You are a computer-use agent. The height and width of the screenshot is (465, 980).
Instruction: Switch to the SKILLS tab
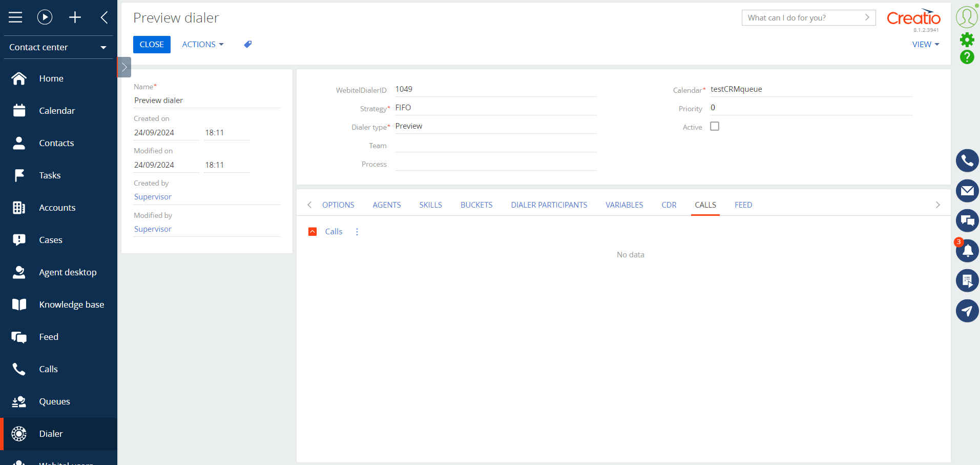point(430,205)
